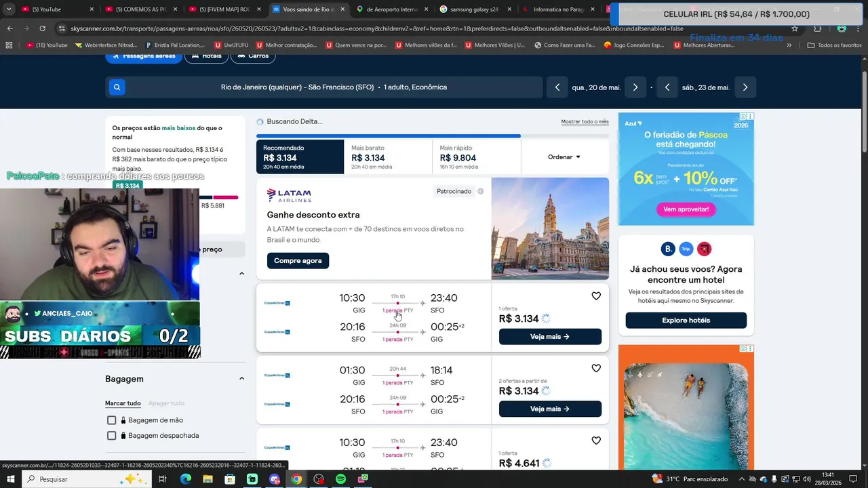This screenshot has height=488, width=868.
Task: Open Mostrar todo o mês link
Action: tap(585, 122)
